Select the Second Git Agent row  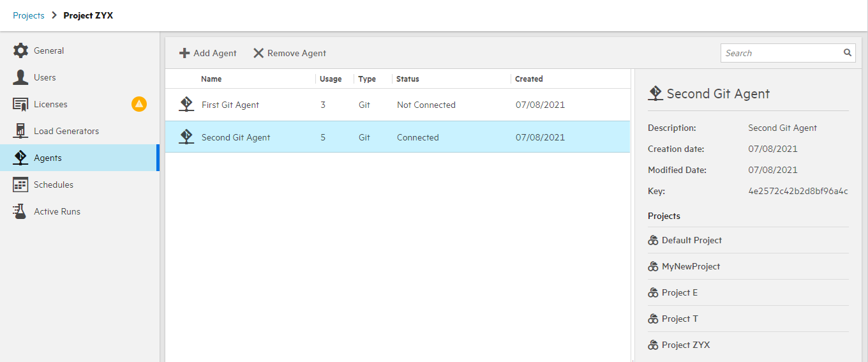(x=236, y=137)
